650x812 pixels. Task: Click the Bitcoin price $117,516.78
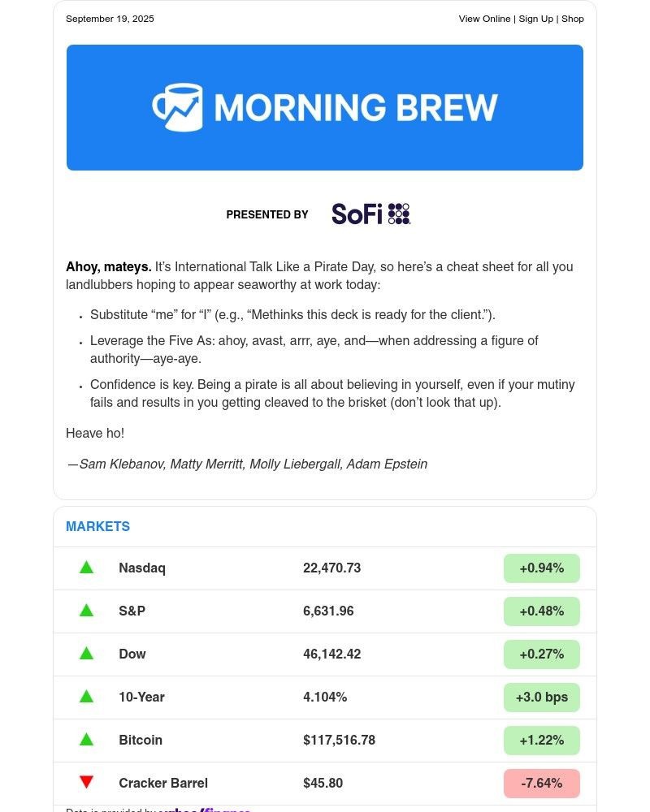point(339,741)
